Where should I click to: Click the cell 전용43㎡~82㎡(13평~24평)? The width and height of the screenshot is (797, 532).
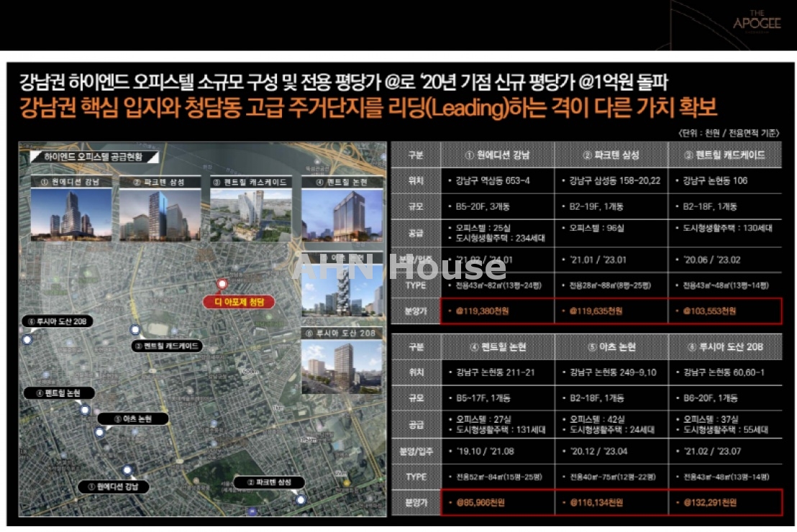(x=498, y=285)
